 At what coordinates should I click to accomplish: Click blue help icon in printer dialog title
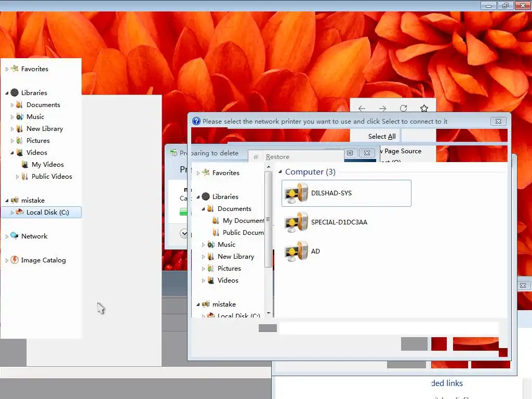[196, 121]
